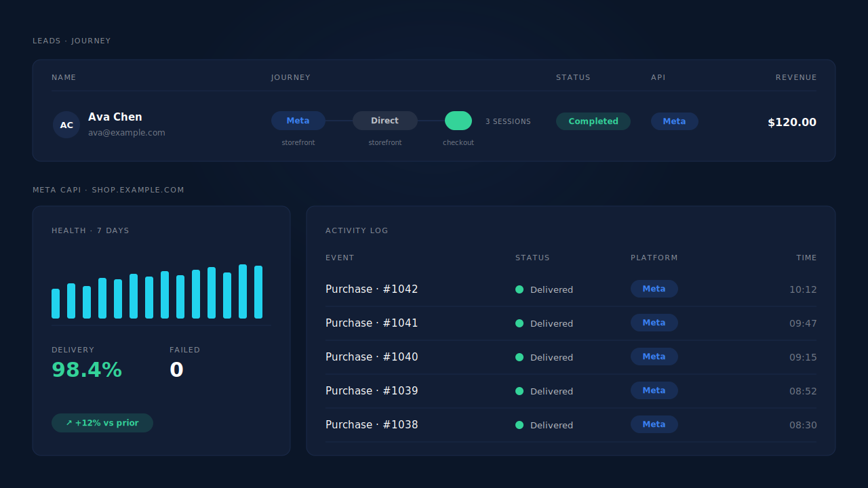Click the 08:30 time cell
The width and height of the screenshot is (868, 488).
coord(803,425)
